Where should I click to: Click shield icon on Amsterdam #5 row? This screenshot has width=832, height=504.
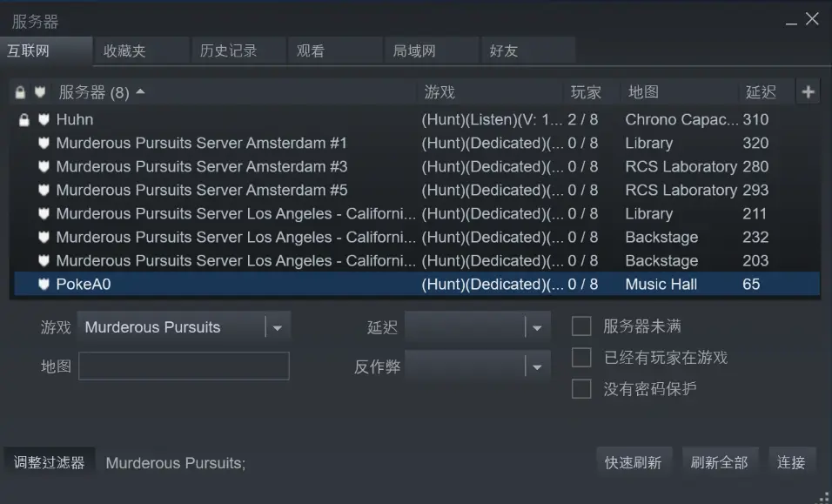click(44, 190)
